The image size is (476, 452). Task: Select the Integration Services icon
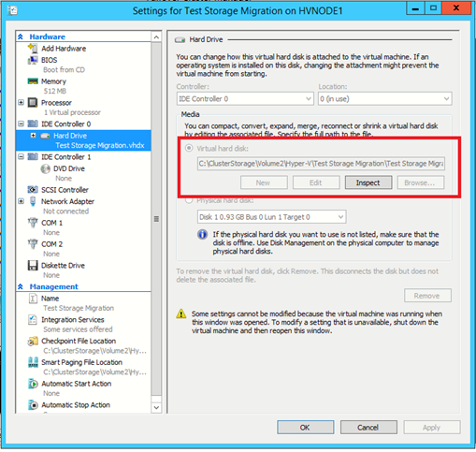coord(33,320)
